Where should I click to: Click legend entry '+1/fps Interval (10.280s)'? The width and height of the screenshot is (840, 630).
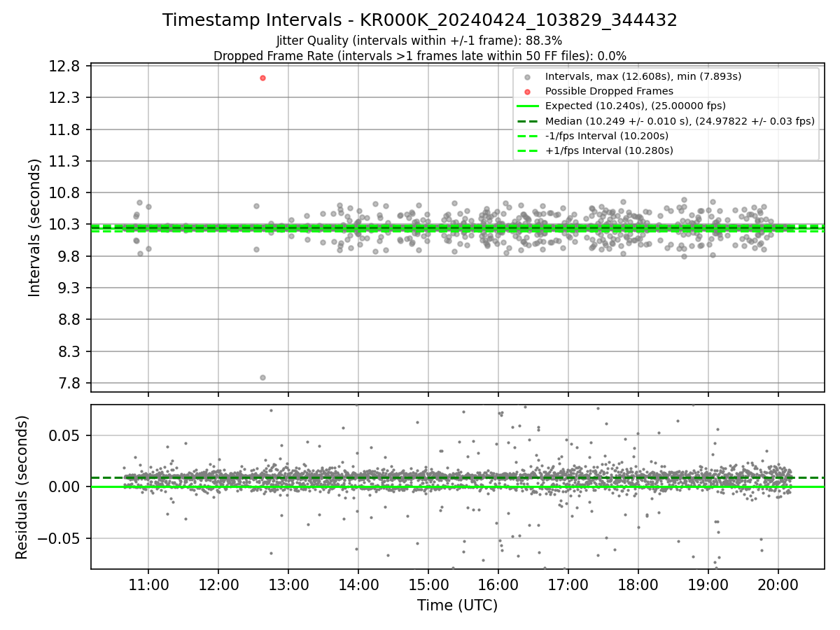coord(609,150)
